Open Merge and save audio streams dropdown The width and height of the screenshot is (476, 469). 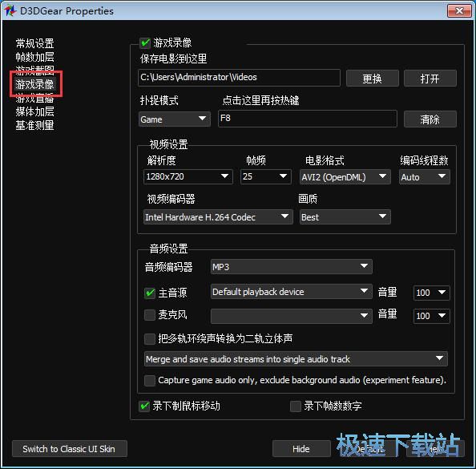(296, 358)
